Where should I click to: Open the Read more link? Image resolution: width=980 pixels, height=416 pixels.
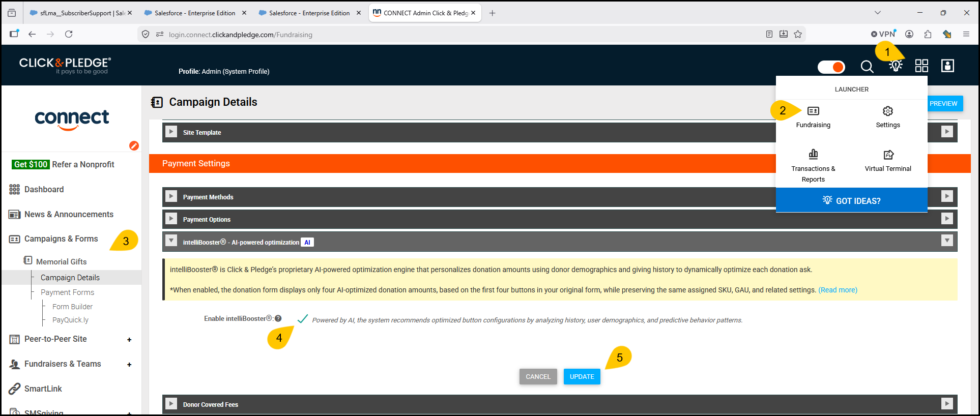[838, 290]
